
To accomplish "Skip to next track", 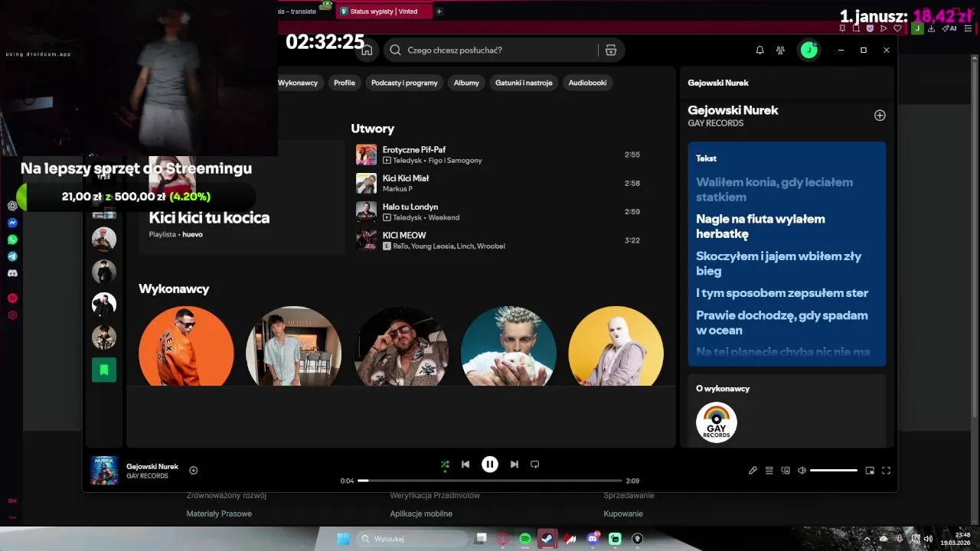I will [514, 465].
